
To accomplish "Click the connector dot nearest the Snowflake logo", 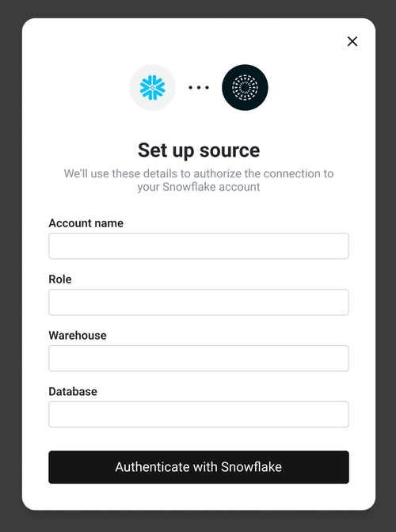I will click(x=190, y=88).
